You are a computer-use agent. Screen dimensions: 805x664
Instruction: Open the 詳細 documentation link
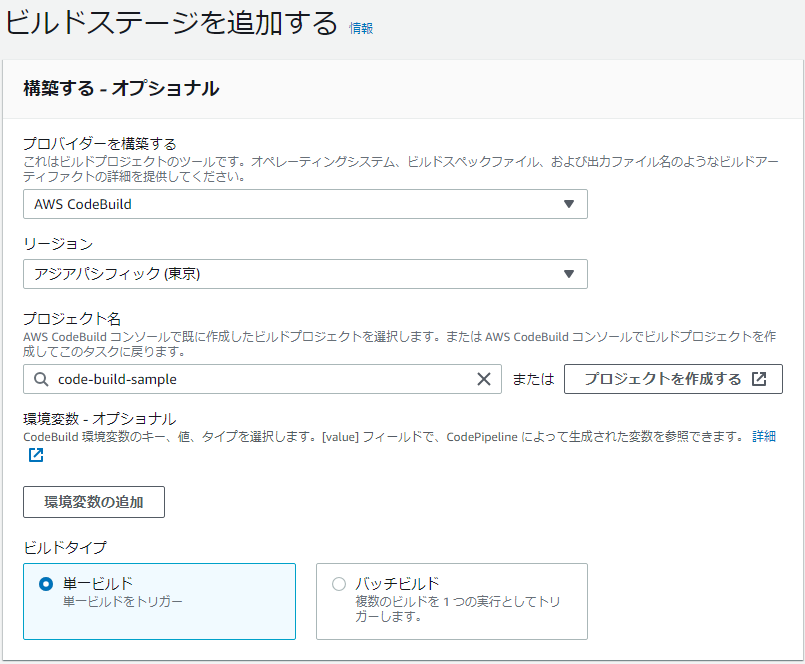[x=763, y=436]
